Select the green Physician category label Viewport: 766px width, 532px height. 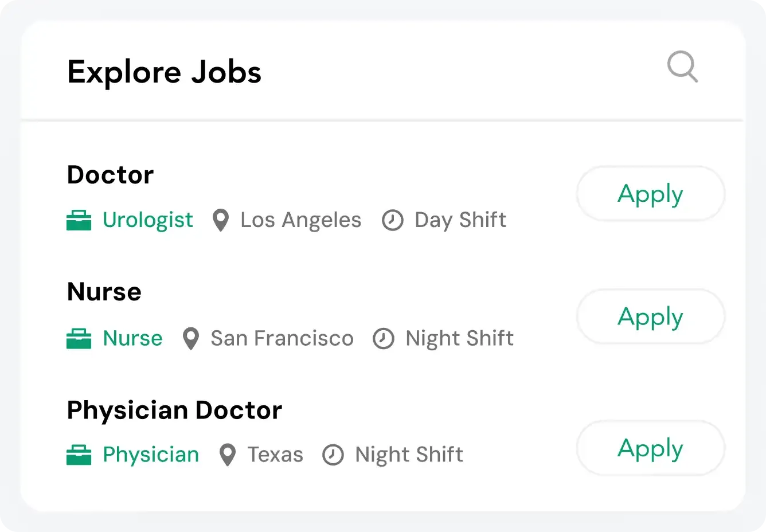coord(151,455)
